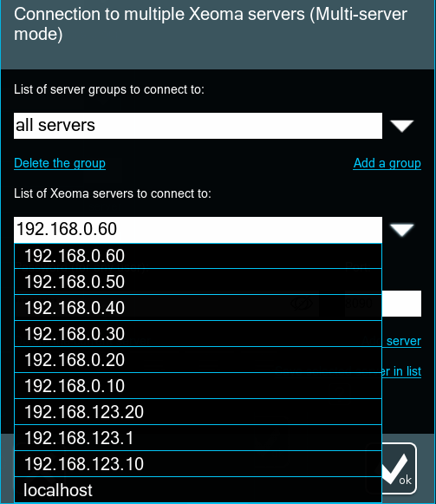Click the 192.168.0.60 server field
Screen dimensions: 436x504
coord(198,230)
